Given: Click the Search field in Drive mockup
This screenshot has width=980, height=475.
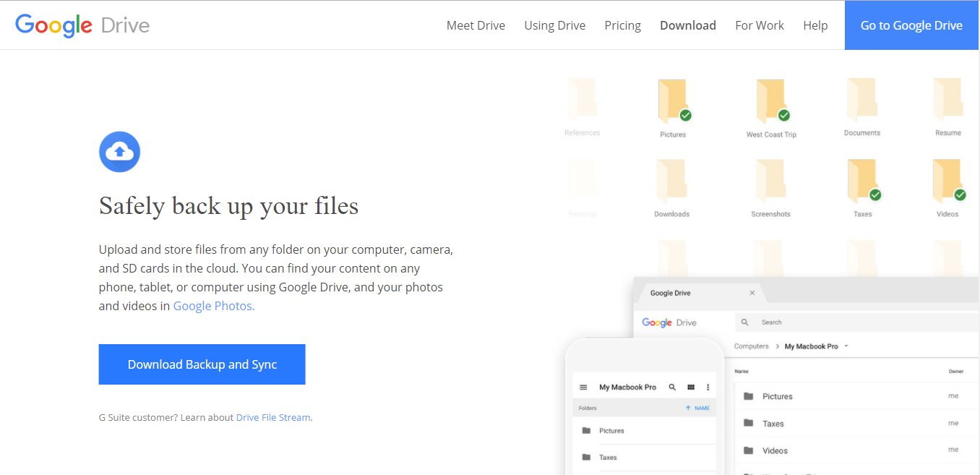Looking at the screenshot, I should pos(856,322).
